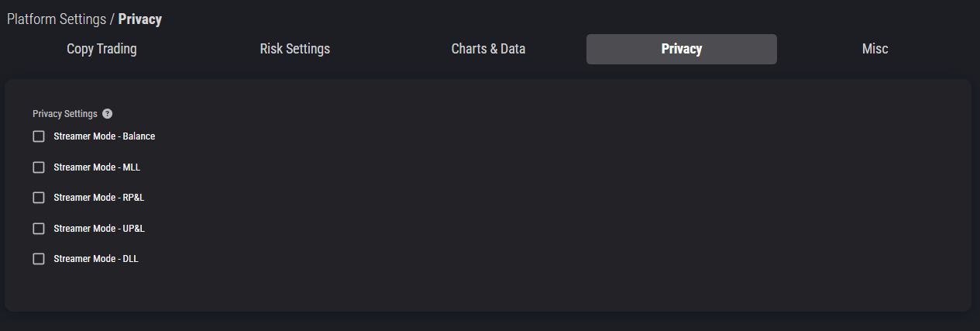
Task: Tick the Streamer Mode - MLL checkbox
Action: [39, 167]
